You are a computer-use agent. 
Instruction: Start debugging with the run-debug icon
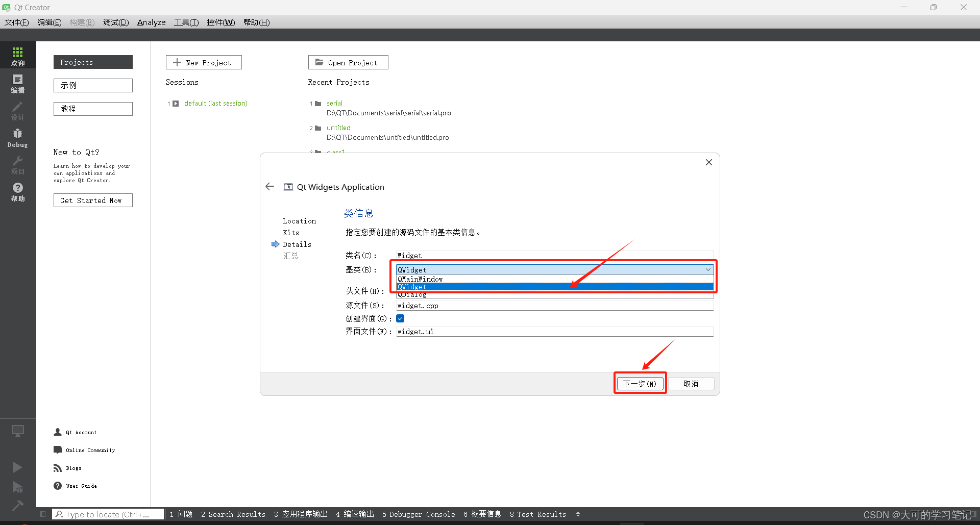tap(17, 488)
